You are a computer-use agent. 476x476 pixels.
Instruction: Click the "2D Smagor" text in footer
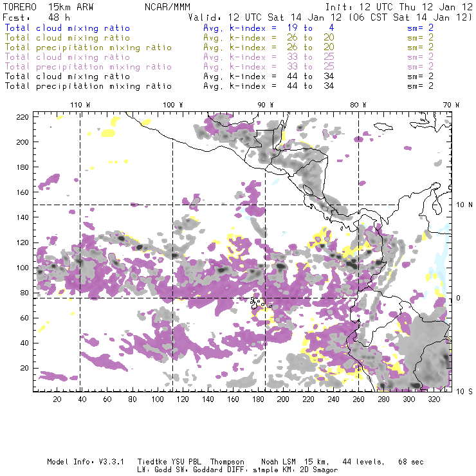[319, 470]
